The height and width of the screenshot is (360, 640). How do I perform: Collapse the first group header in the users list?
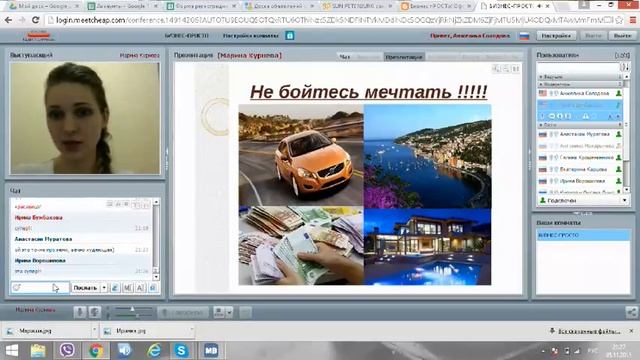tap(579, 77)
